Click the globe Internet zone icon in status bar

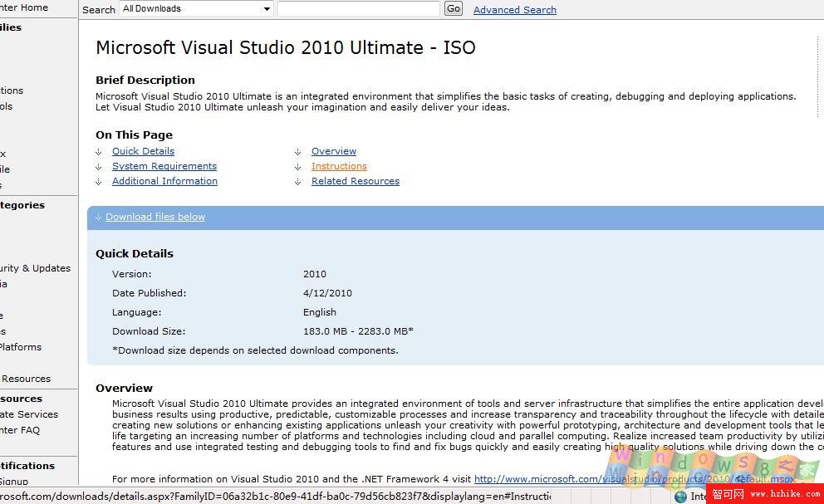coord(680,497)
